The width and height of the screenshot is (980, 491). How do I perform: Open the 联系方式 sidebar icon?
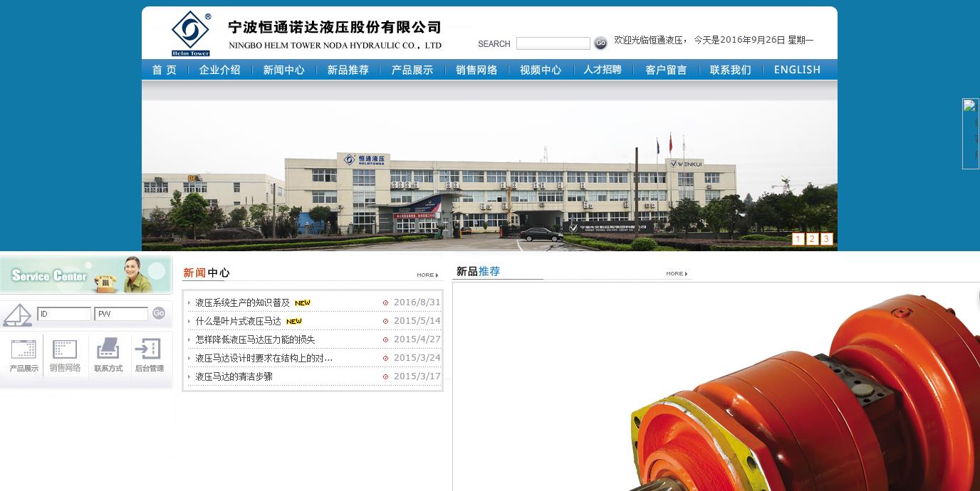[x=108, y=356]
